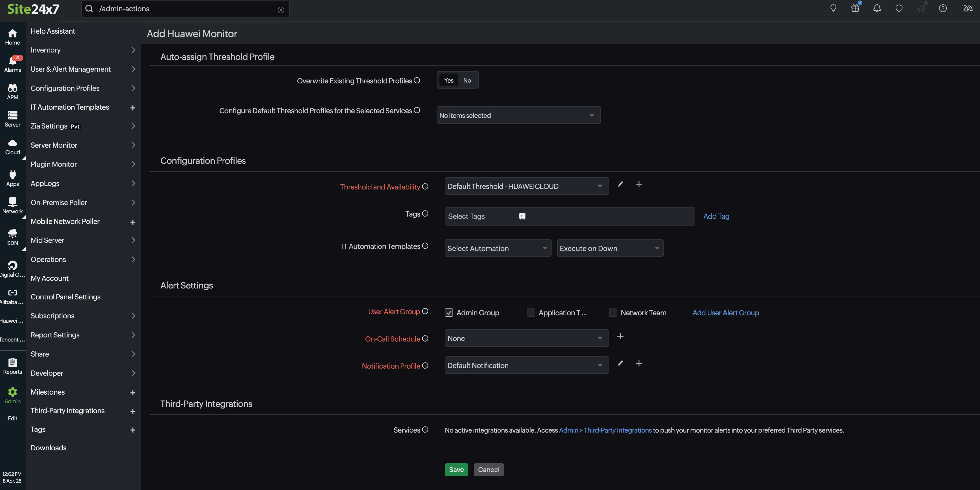Set Overwrite Existing Threshold Profiles to No
This screenshot has width=980, height=490.
point(467,80)
